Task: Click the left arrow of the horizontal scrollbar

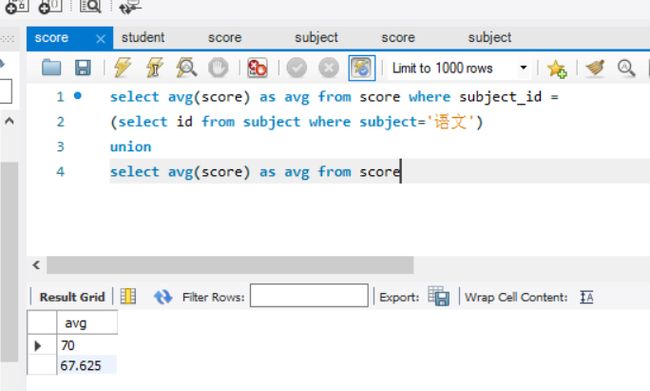Action: pos(36,265)
